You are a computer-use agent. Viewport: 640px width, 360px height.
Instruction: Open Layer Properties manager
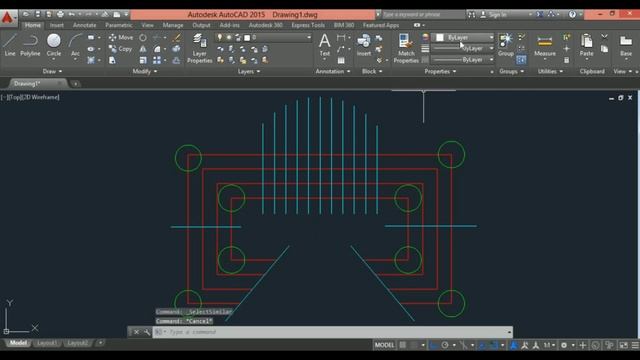point(200,48)
